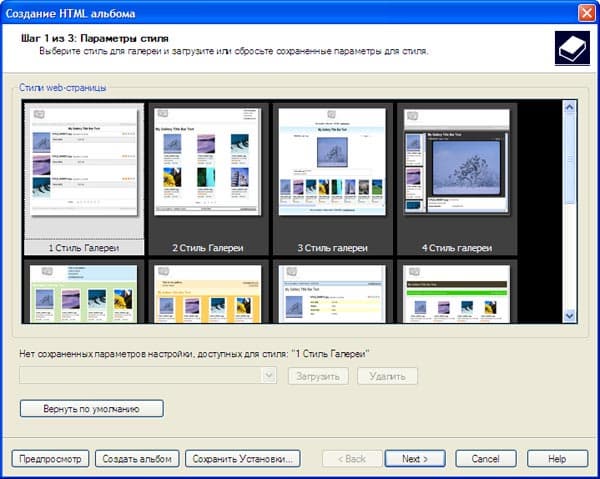Open the Предпросмотр preview
This screenshot has height=479, width=600.
[x=50, y=459]
